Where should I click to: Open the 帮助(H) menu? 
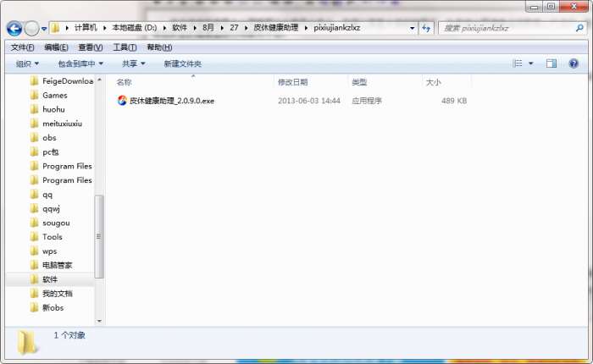click(x=159, y=47)
